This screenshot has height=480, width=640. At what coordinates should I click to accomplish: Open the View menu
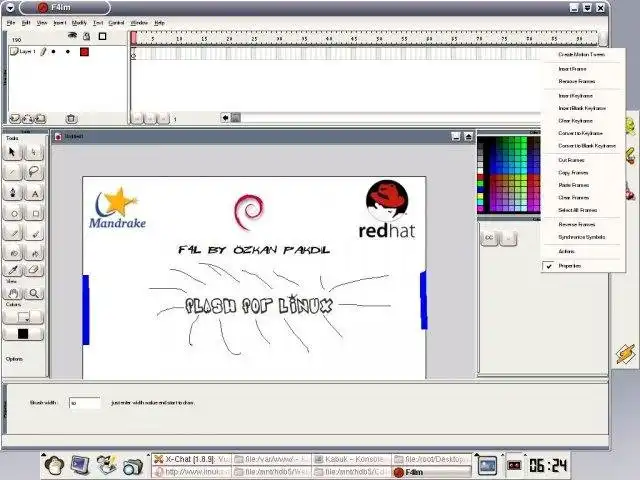[x=42, y=23]
